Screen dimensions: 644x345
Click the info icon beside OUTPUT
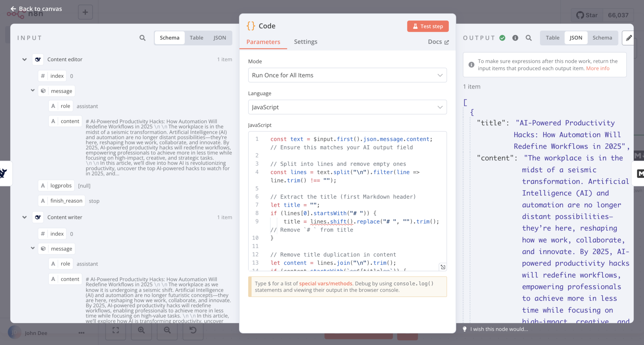point(515,38)
